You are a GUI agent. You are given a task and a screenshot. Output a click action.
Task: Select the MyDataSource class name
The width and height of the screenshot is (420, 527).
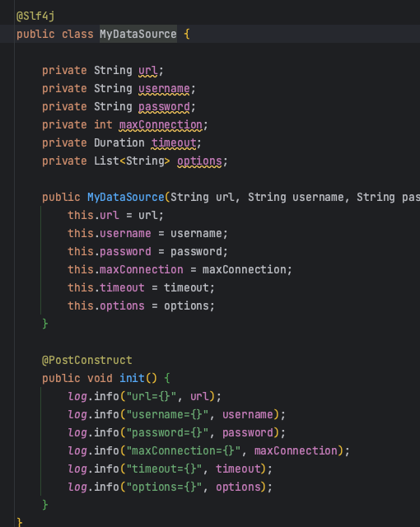[x=138, y=34]
